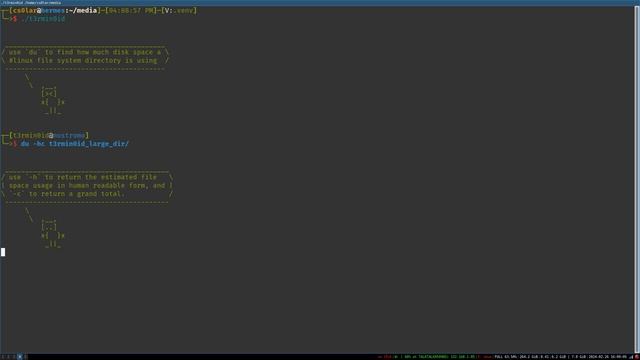Click the "./t1rmin0id" command in first prompt
The image size is (640, 360).
(43, 19)
